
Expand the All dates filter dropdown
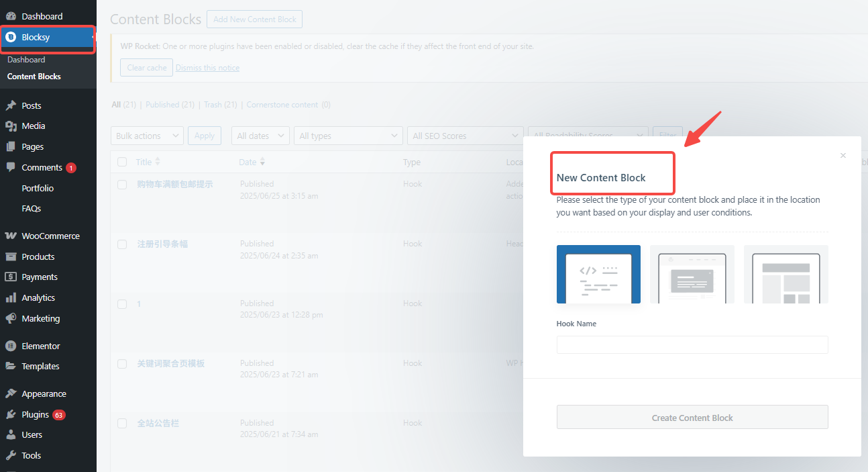[260, 136]
